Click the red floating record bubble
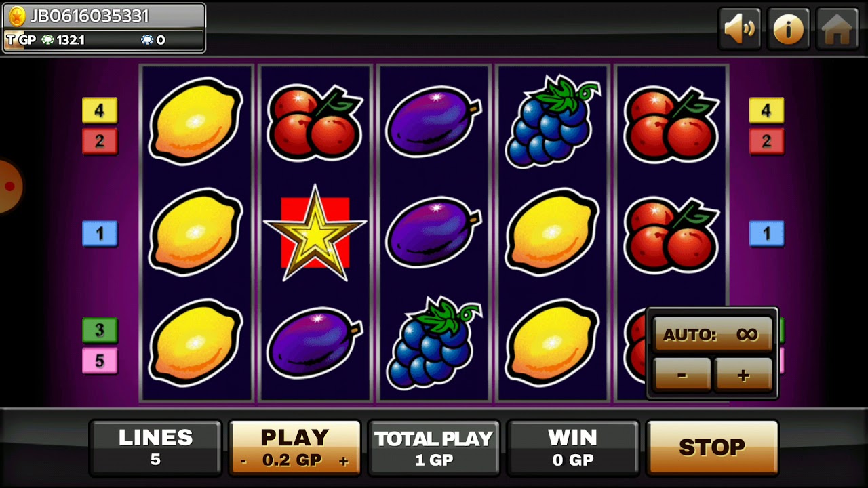The height and width of the screenshot is (488, 868). click(9, 186)
